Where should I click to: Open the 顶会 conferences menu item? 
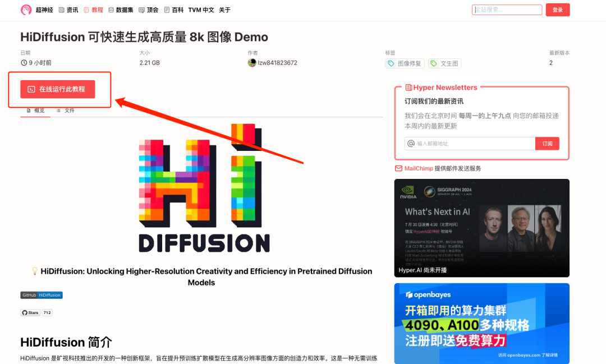[x=148, y=10]
